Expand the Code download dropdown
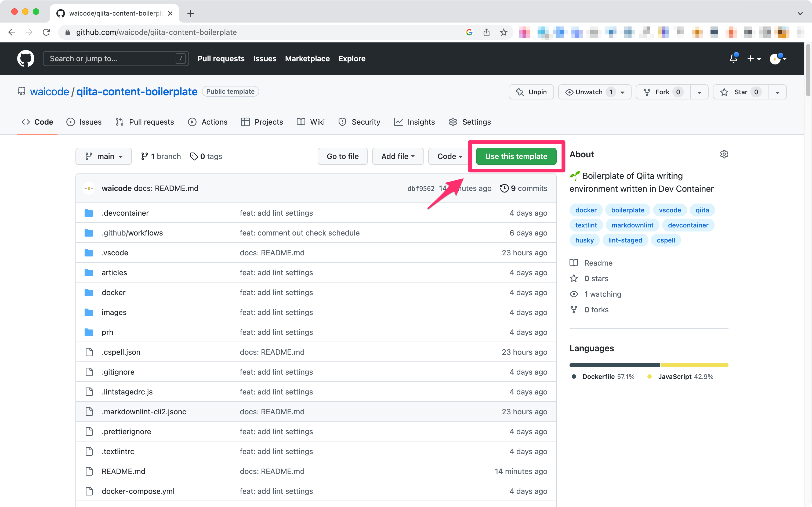The width and height of the screenshot is (812, 507). point(449,156)
